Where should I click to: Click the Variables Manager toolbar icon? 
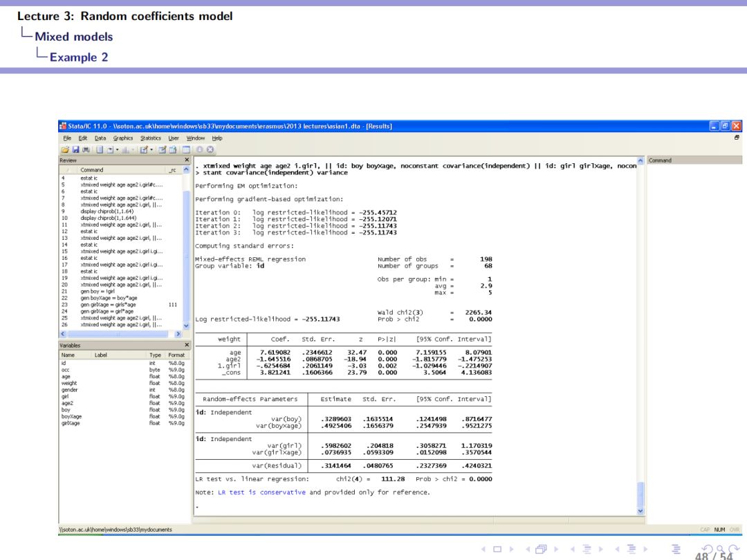tap(186, 149)
